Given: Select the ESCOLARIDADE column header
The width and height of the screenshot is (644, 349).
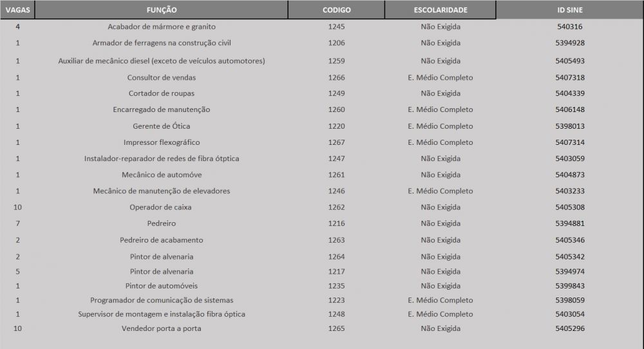Looking at the screenshot, I should click(x=440, y=10).
